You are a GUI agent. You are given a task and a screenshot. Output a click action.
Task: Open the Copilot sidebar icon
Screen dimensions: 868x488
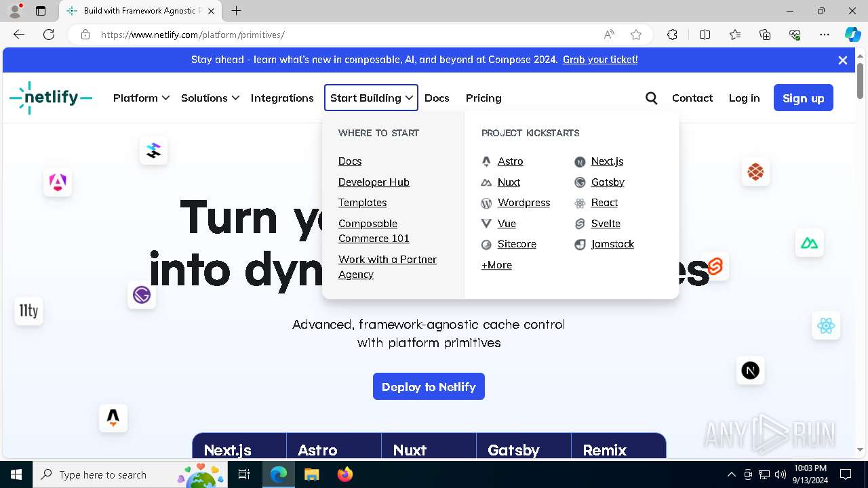[x=852, y=35]
